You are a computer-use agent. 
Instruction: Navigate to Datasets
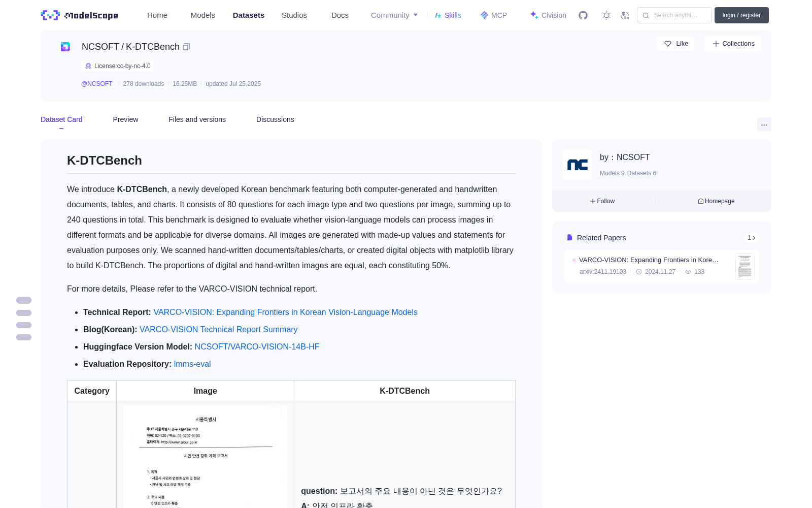tap(249, 15)
